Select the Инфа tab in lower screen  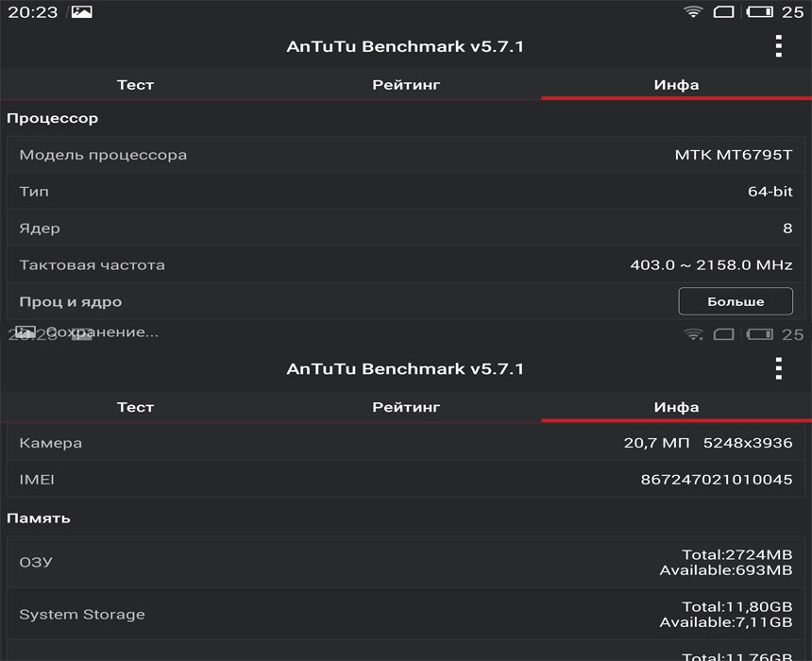(676, 407)
